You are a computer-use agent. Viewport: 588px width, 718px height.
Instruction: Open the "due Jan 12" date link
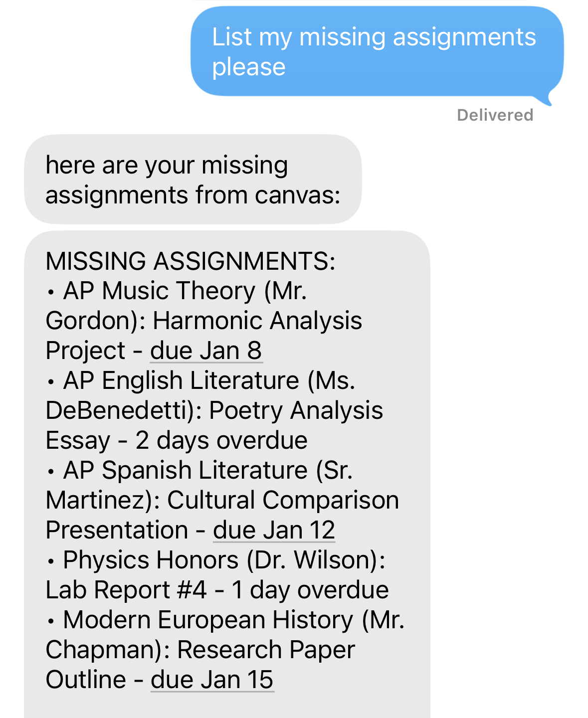click(x=274, y=530)
